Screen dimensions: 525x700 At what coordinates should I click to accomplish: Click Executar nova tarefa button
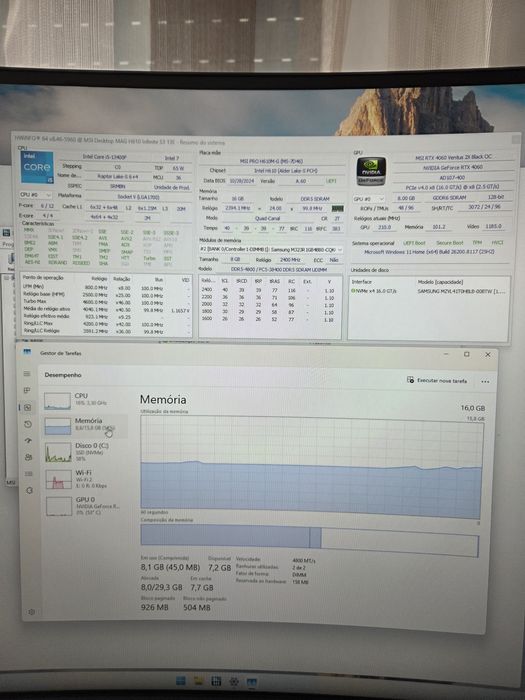[437, 380]
